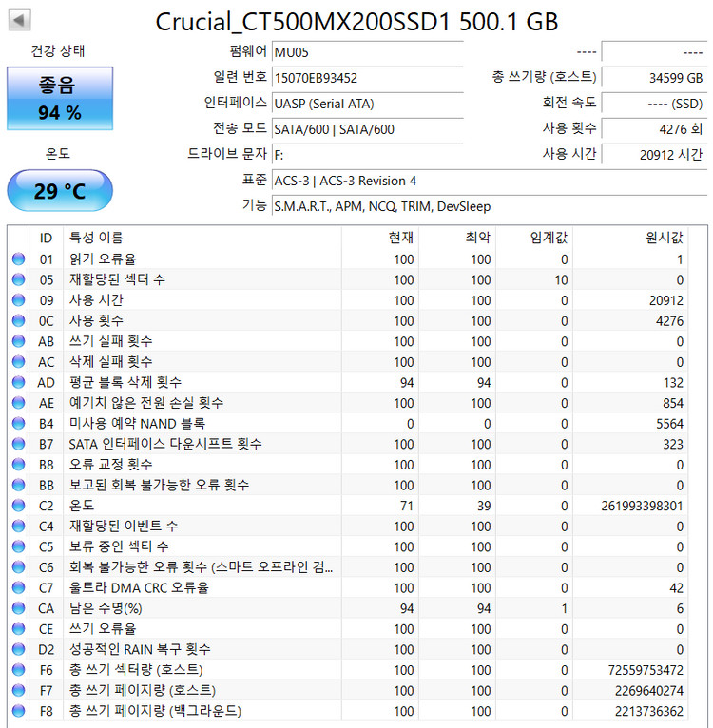Select the 예기치 않은 전원 손실 횟수 row
Viewport: 713px width, 728px height.
pos(348,403)
